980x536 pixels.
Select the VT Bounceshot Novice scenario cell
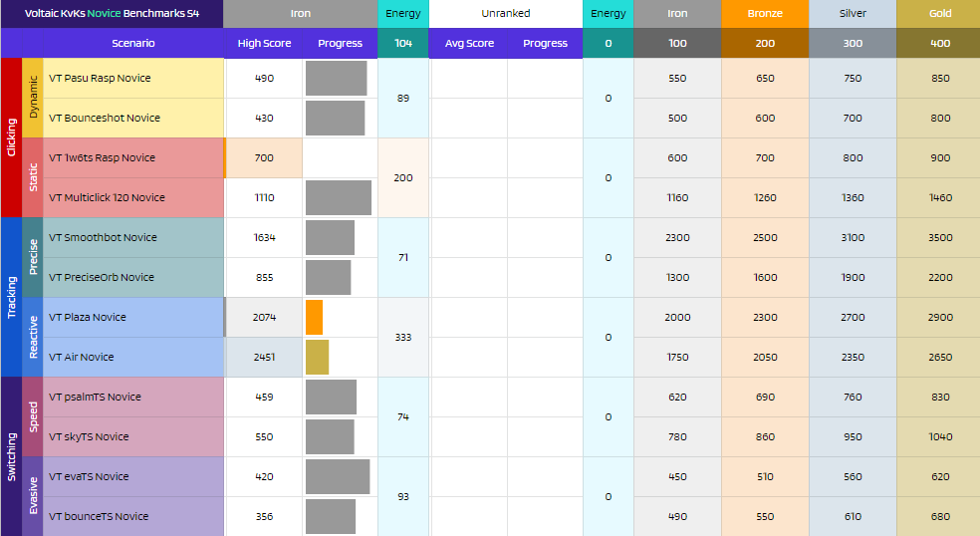pos(133,119)
